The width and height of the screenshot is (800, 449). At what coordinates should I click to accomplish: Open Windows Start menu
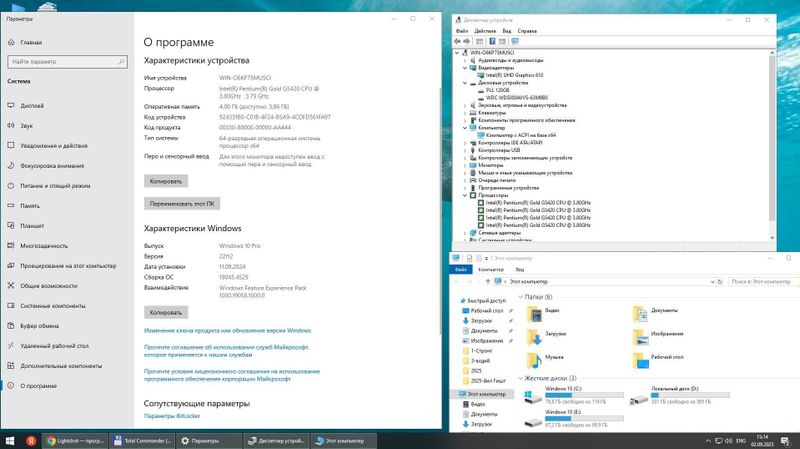pos(10,441)
